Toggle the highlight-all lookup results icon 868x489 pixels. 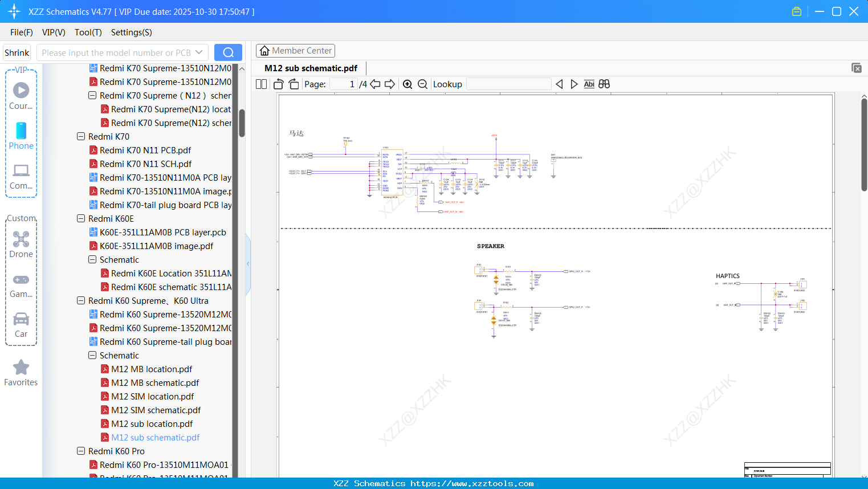coord(604,84)
